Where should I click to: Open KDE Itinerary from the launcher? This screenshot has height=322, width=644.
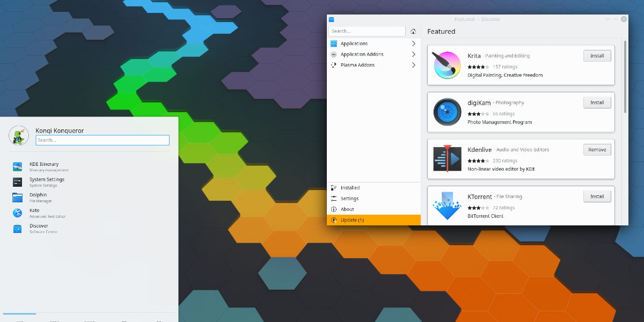(x=43, y=166)
